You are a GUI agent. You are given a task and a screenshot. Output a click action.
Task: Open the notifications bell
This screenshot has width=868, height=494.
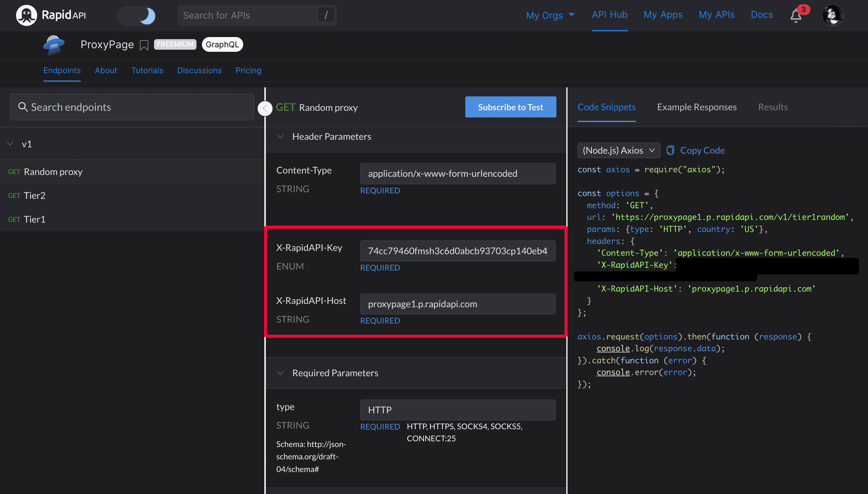coord(796,16)
